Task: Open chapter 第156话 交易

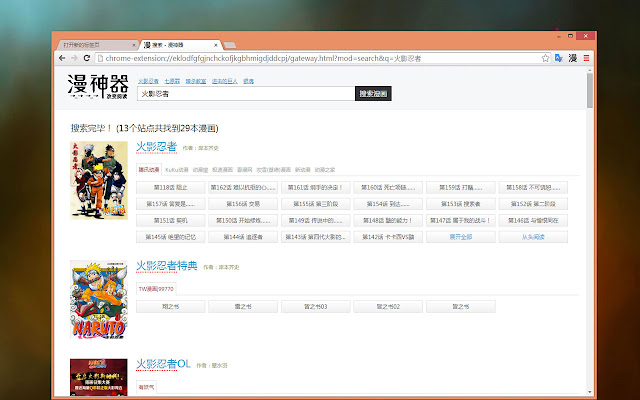Action: coord(243,204)
